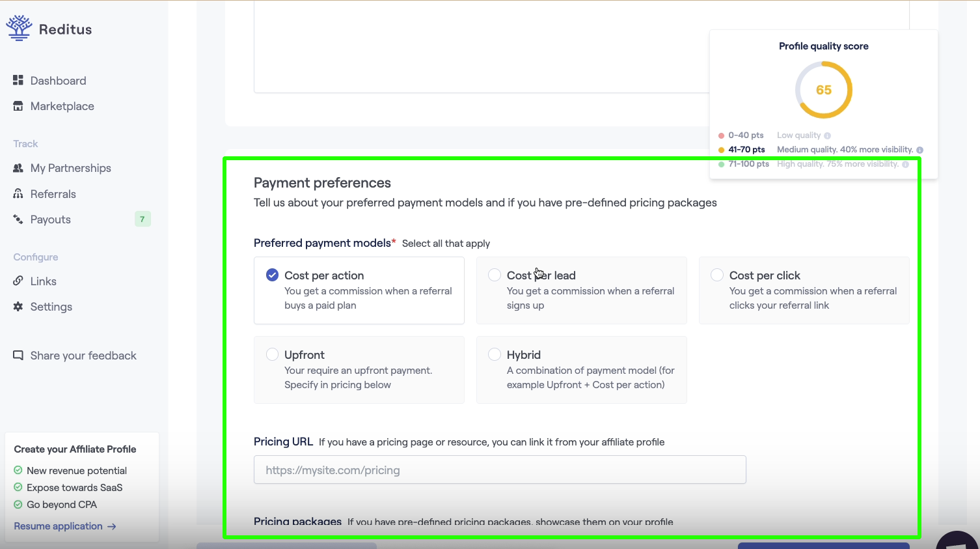This screenshot has width=980, height=549.
Task: Open the Payouts page
Action: [50, 219]
